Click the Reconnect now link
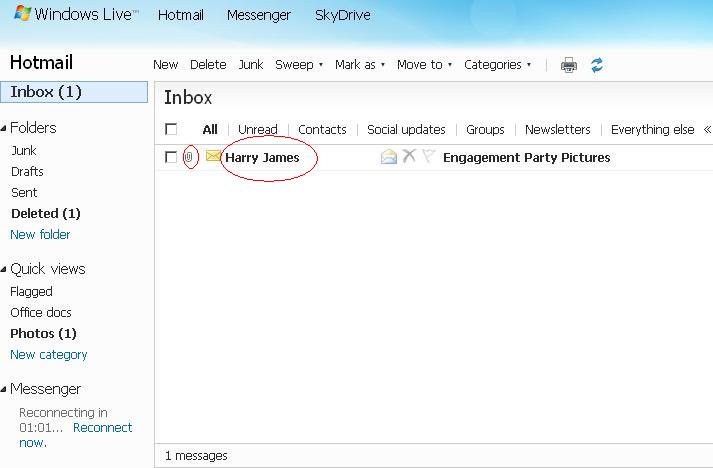 pyautogui.click(x=102, y=428)
